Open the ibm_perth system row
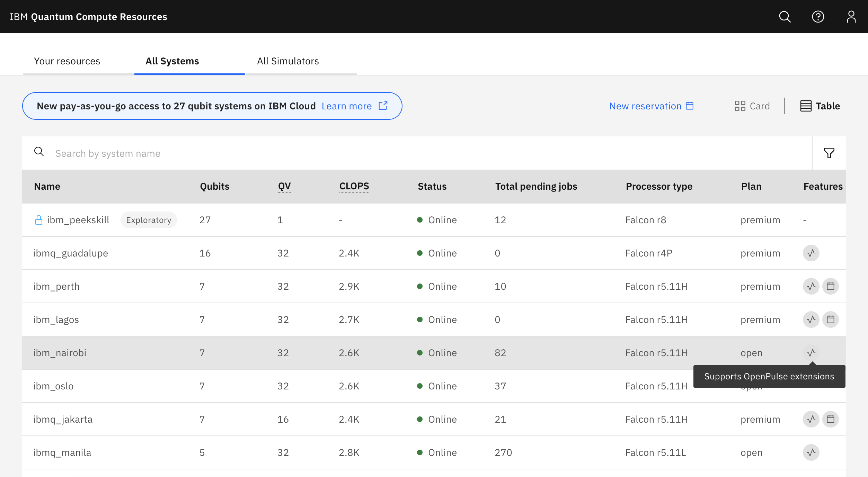Screen dimensions: 868x477 pos(434,286)
